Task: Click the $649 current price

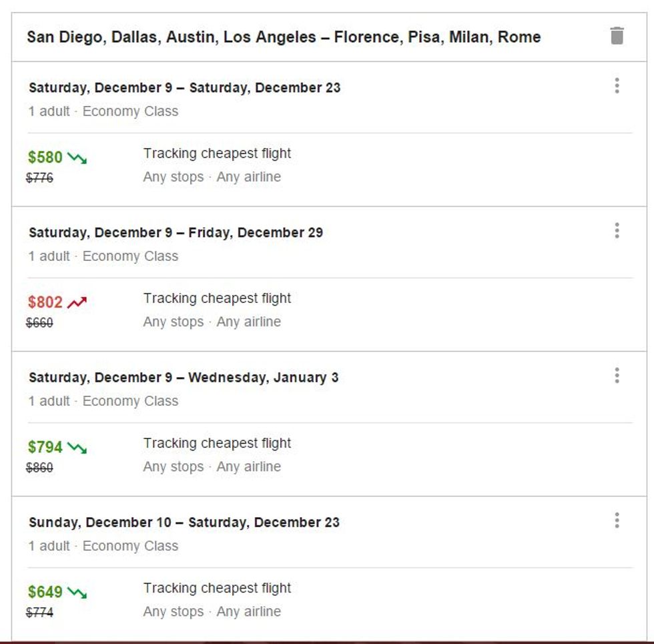Action: coord(45,592)
